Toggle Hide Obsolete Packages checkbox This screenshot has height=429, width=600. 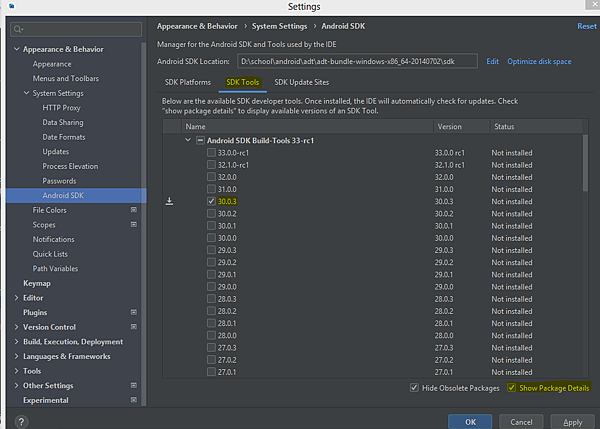pyautogui.click(x=415, y=387)
